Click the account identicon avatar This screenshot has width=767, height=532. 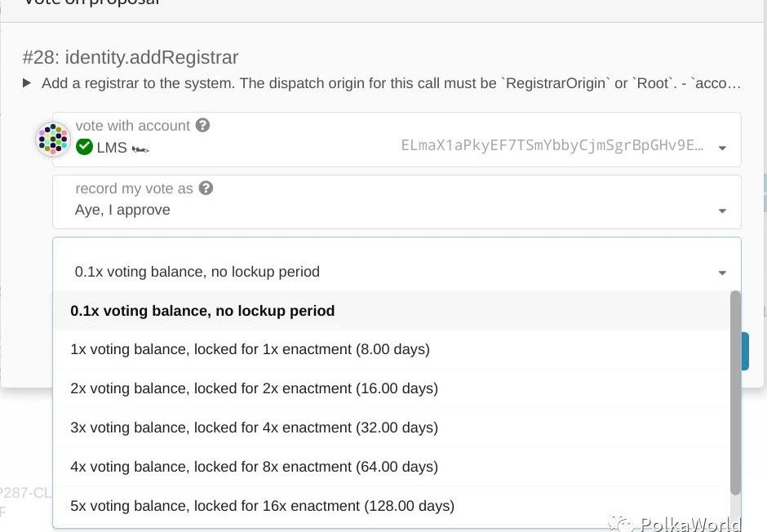53,140
